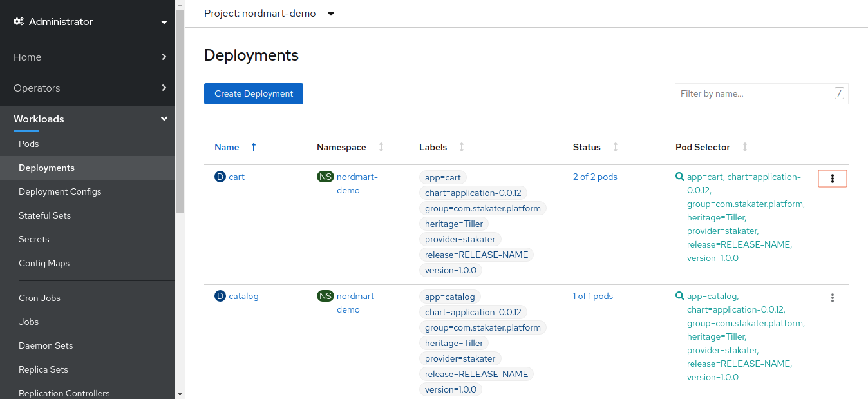Open the Project nordmart-demo dropdown
This screenshot has width=868, height=399.
click(269, 14)
